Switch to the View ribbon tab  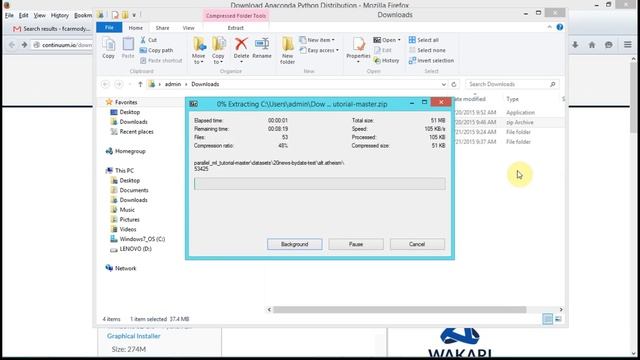pos(189,28)
